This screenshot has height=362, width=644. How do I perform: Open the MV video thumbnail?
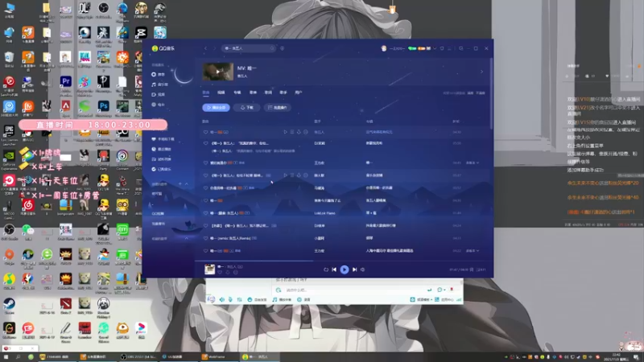218,72
